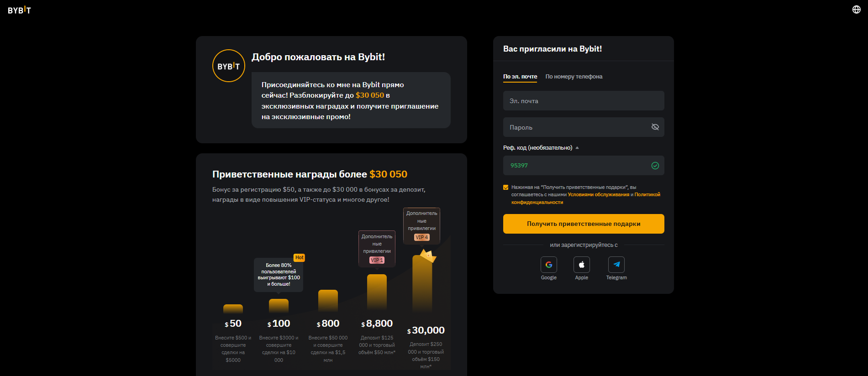Toggle password visibility eye icon
The image size is (868, 376).
click(x=655, y=127)
